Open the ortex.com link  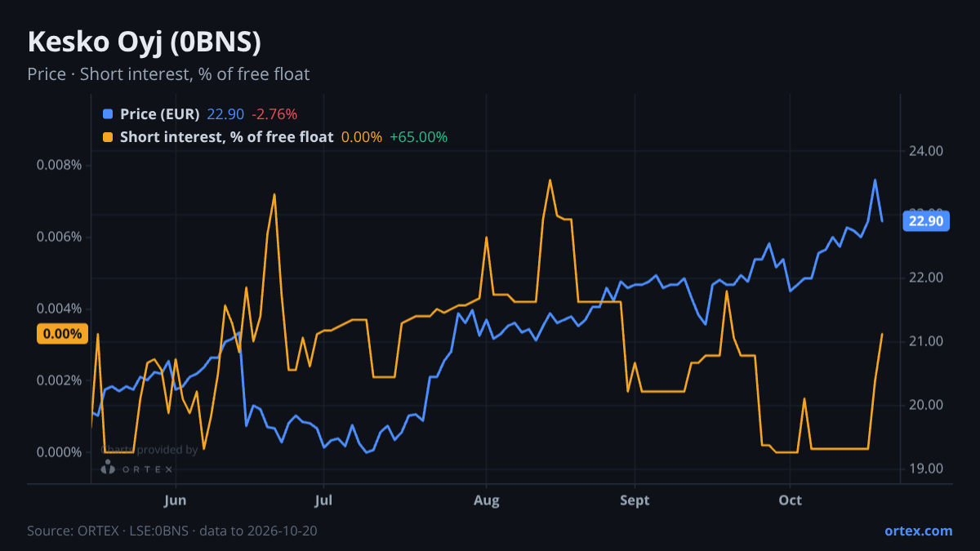pos(918,531)
